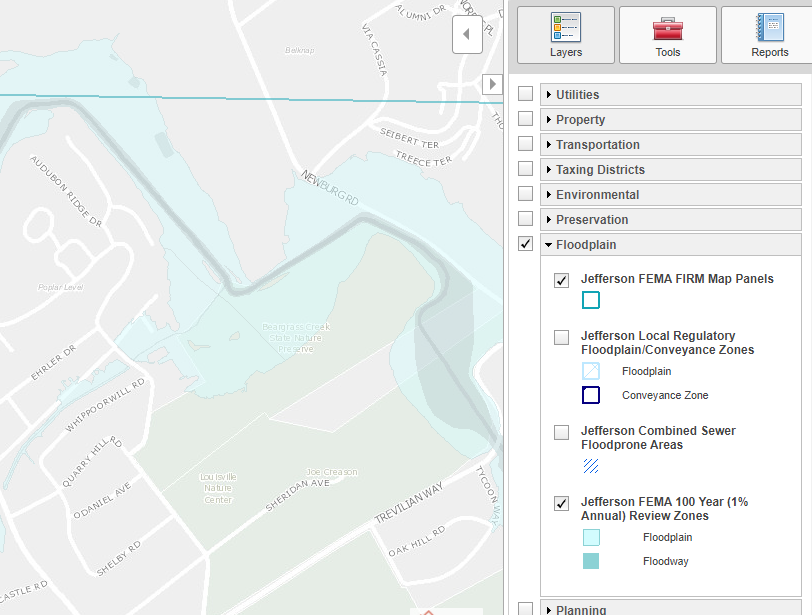
Task: Click the Jefferson FEMA 100 Year layer label
Action: point(664,509)
